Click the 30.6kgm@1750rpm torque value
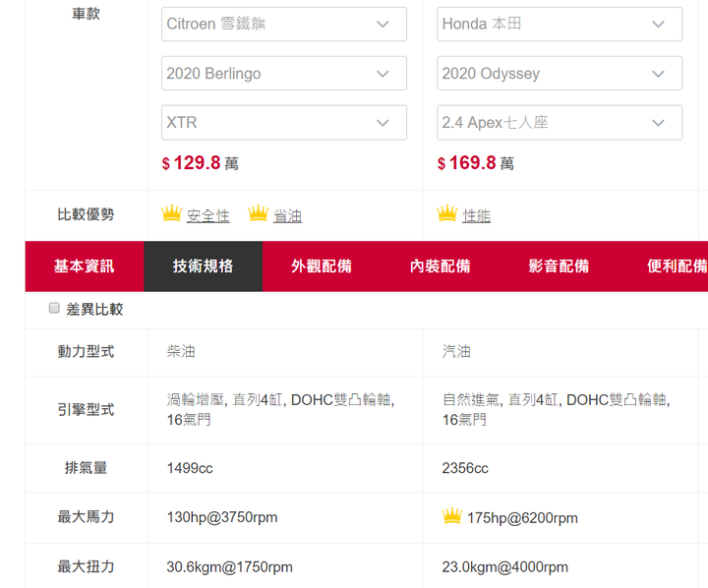Image resolution: width=708 pixels, height=588 pixels. [x=229, y=566]
